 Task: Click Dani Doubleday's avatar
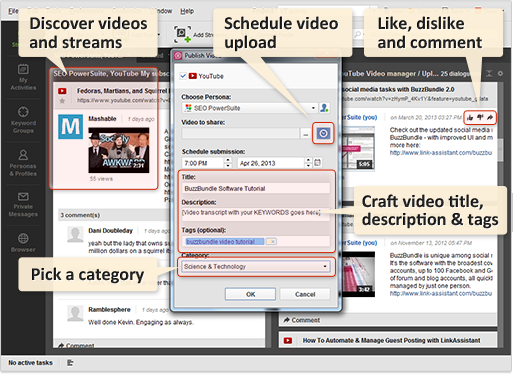(75, 234)
